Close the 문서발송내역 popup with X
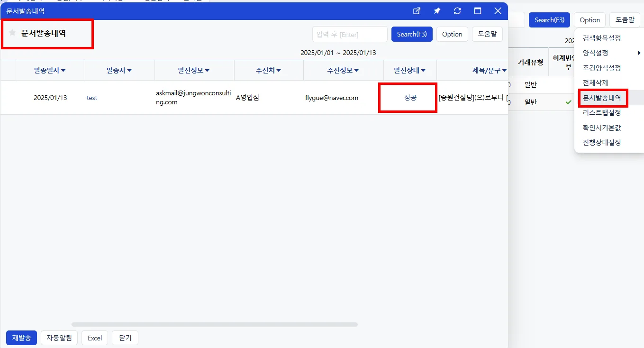Screen dimensions: 644x348 [x=498, y=11]
